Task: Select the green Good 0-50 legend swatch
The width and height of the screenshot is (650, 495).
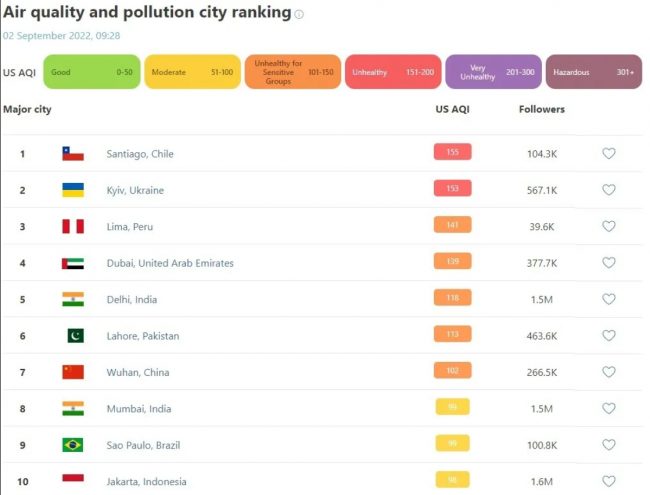Action: (91, 72)
